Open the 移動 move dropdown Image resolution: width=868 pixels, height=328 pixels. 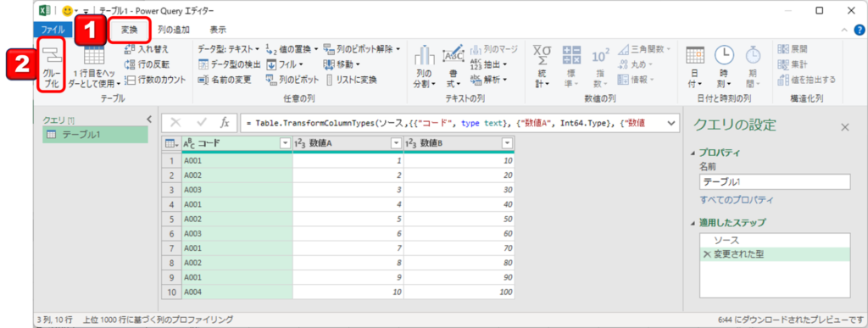pyautogui.click(x=341, y=64)
